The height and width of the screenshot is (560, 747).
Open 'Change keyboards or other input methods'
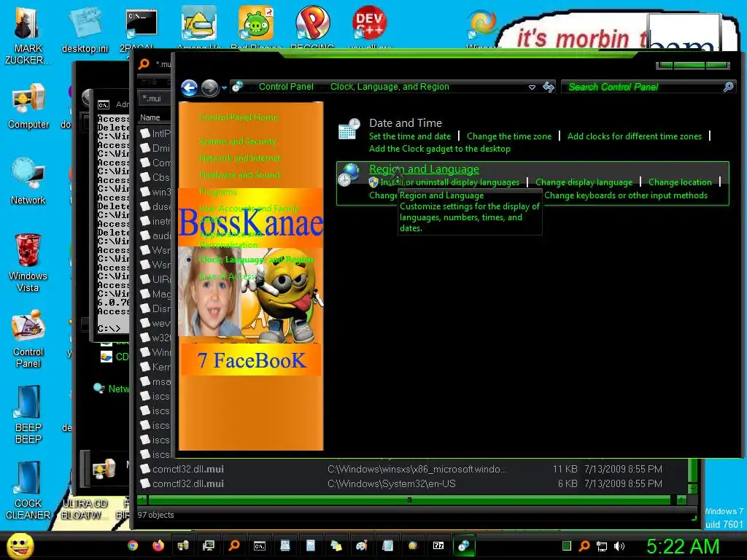click(625, 195)
